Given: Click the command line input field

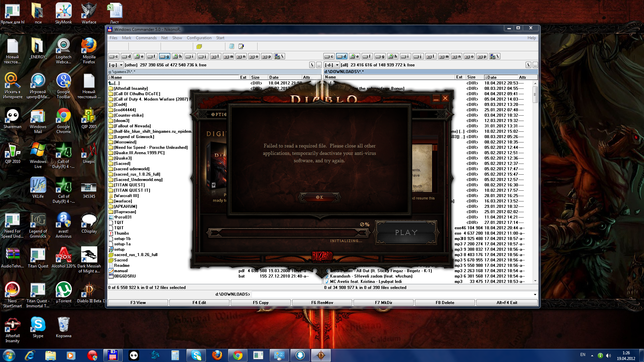Looking at the screenshot, I should point(392,294).
